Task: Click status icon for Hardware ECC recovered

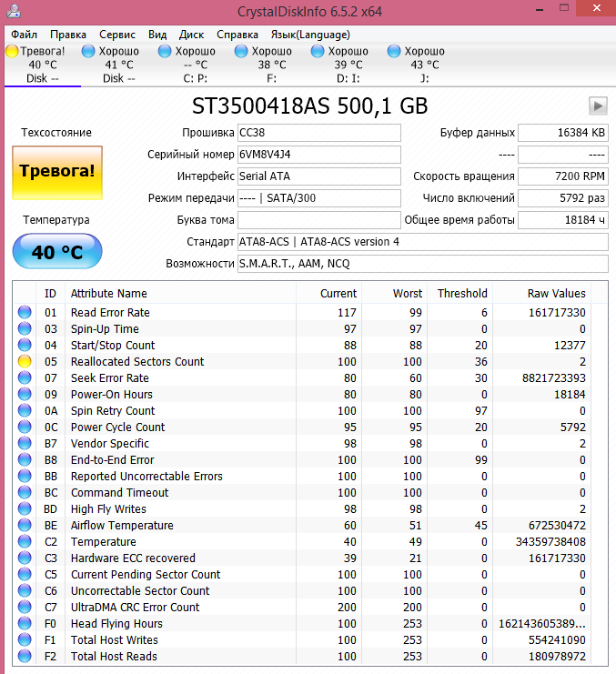Action: [25, 558]
